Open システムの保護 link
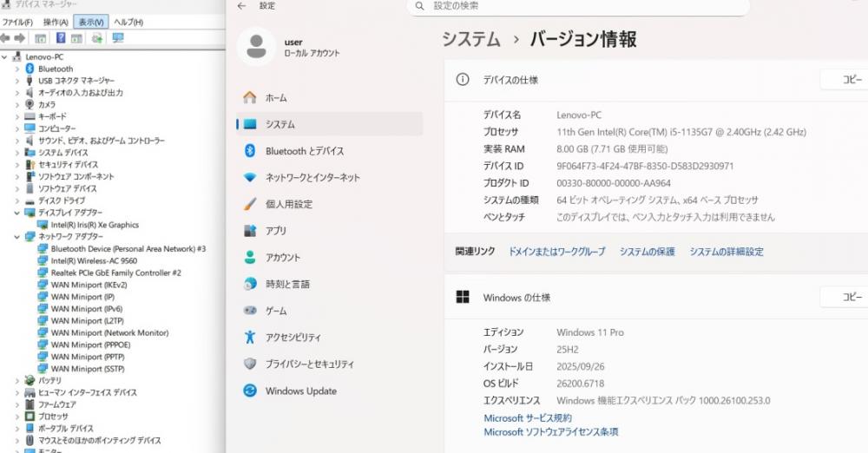This screenshot has height=453, width=868. point(648,252)
